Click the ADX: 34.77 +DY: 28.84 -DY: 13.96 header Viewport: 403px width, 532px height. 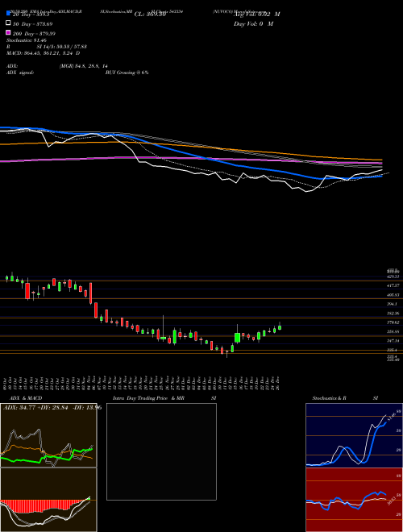tap(52, 408)
